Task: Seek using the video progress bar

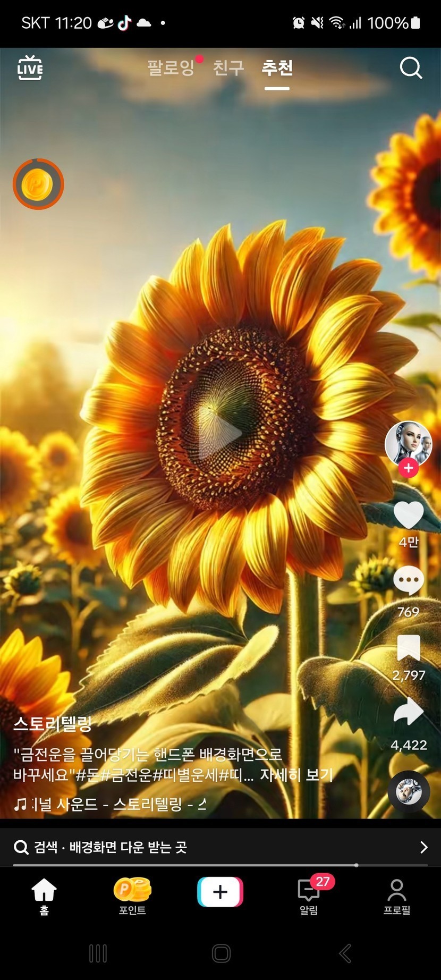Action: 220,865
